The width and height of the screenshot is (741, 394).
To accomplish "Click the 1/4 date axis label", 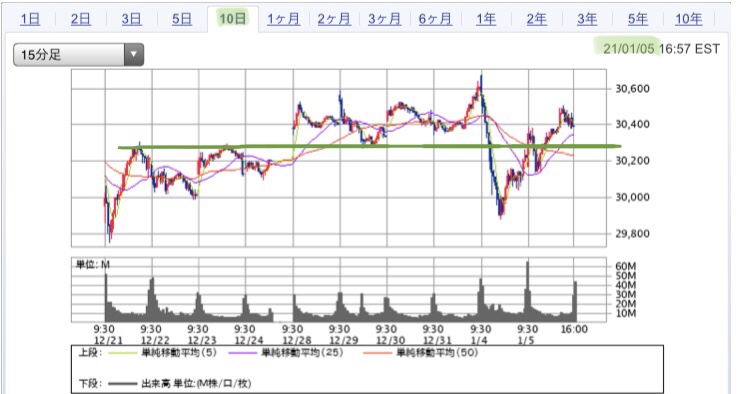I will tap(479, 340).
